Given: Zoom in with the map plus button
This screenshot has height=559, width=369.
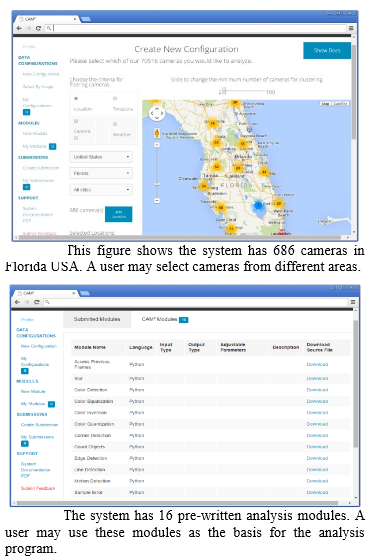Looking at the screenshot, I should tap(157, 145).
